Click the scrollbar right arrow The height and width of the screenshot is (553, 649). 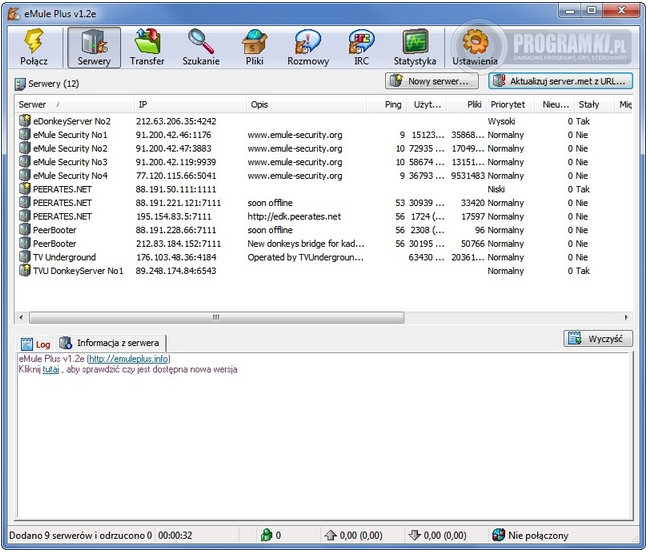pos(626,317)
